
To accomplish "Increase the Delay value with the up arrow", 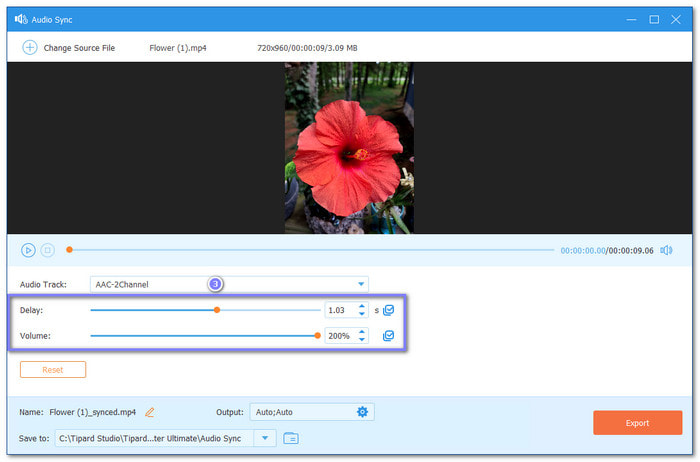I will [362, 306].
